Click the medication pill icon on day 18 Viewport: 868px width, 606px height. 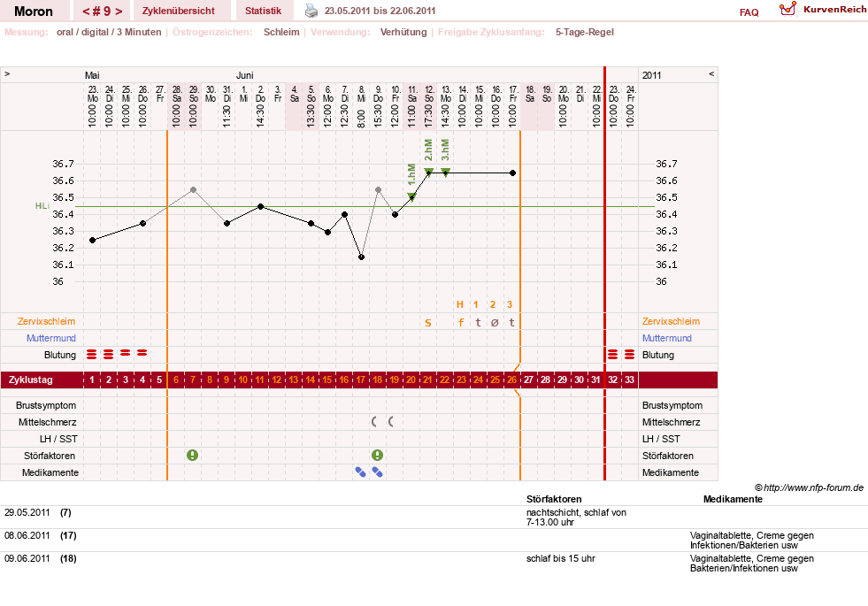[x=378, y=472]
